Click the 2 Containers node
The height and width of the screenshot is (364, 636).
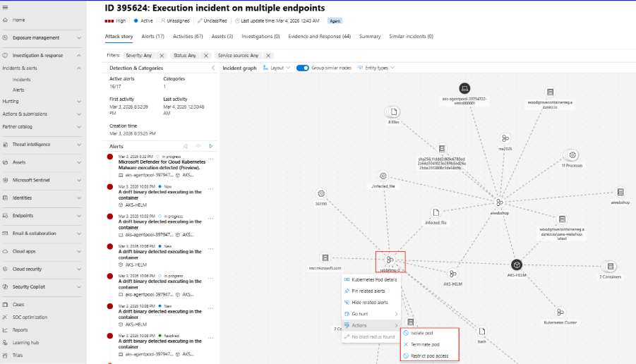click(610, 267)
